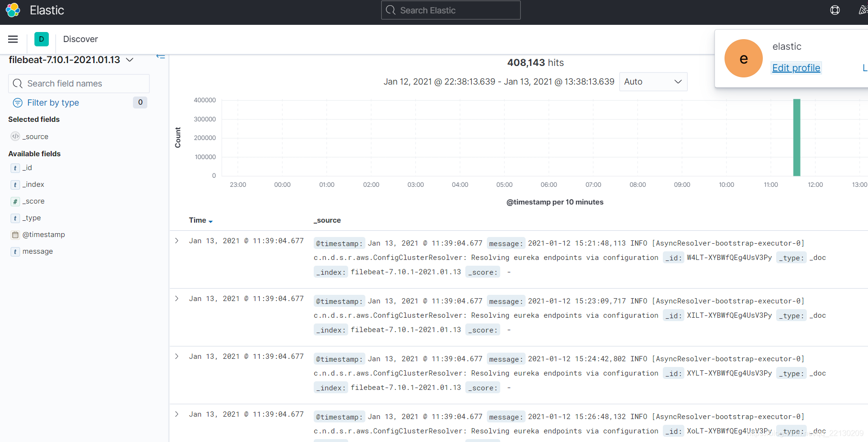This screenshot has height=442, width=868.
Task: Click the _source column header
Action: click(x=327, y=220)
